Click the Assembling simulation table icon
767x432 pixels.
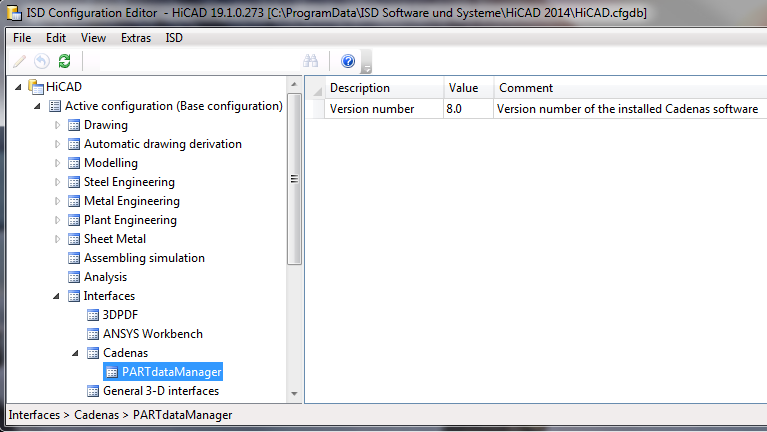(74, 258)
